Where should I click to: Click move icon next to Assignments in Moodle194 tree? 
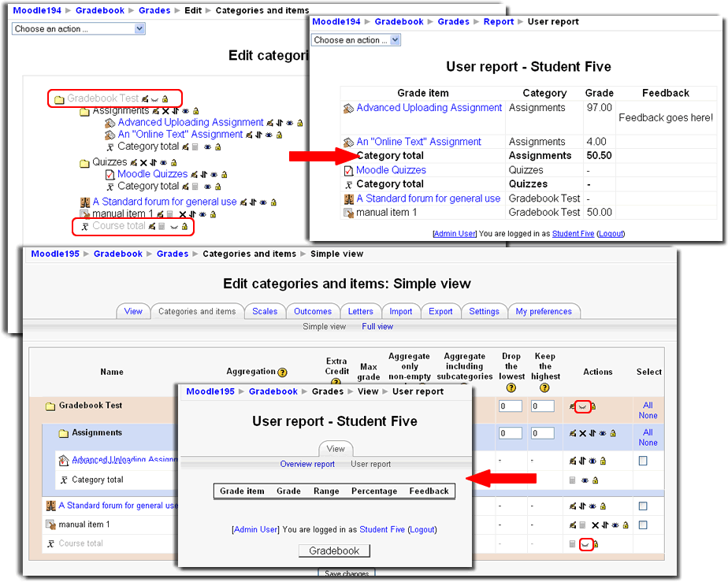pos(175,111)
